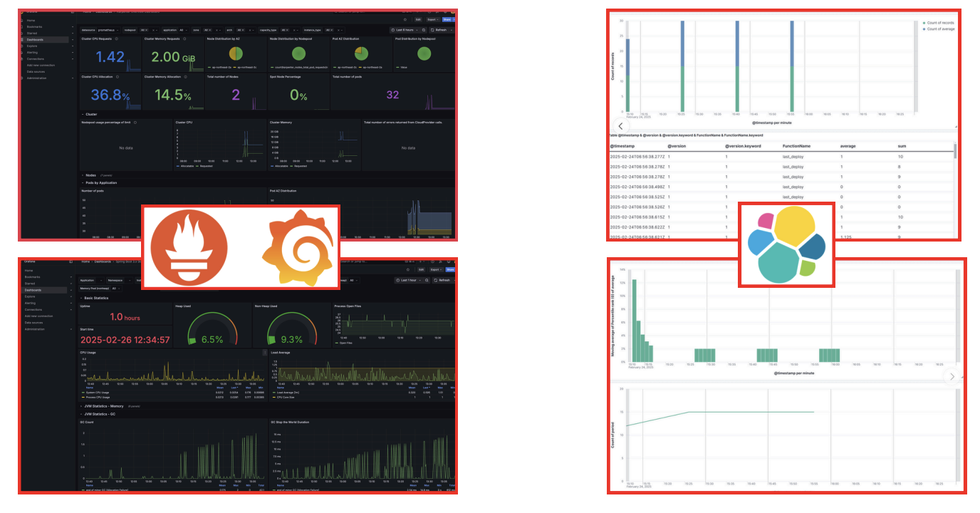Click the Kibana left arrow navigation button
The image size is (980, 513).
pyautogui.click(x=620, y=125)
